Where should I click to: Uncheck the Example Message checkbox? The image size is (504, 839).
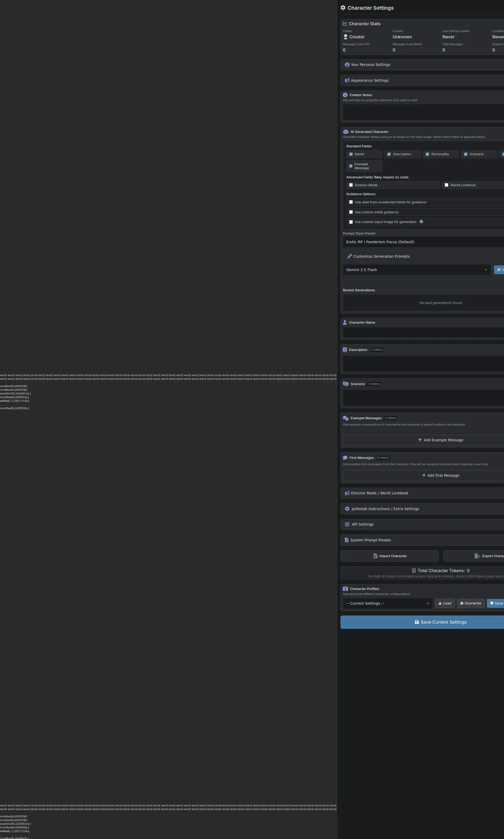coord(351,166)
